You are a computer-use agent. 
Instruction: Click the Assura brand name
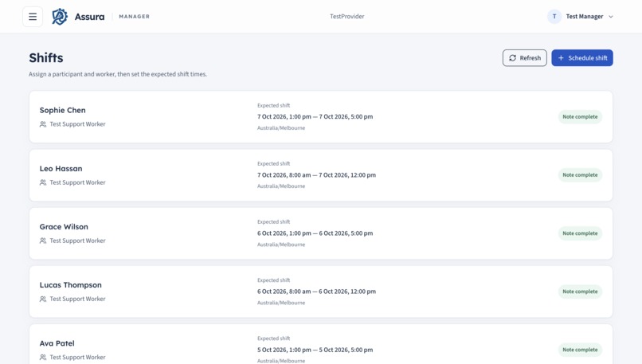coord(89,17)
